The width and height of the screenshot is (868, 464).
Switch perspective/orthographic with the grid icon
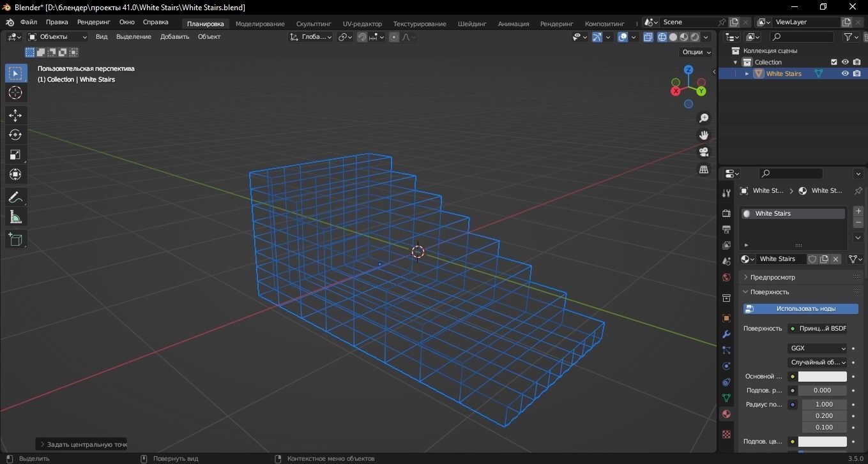[x=704, y=169]
